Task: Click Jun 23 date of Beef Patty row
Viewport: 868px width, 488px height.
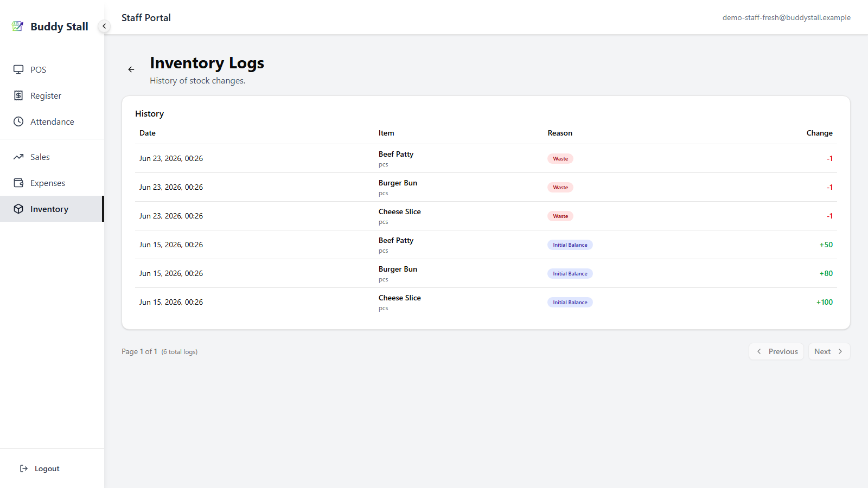Action: 171,158
